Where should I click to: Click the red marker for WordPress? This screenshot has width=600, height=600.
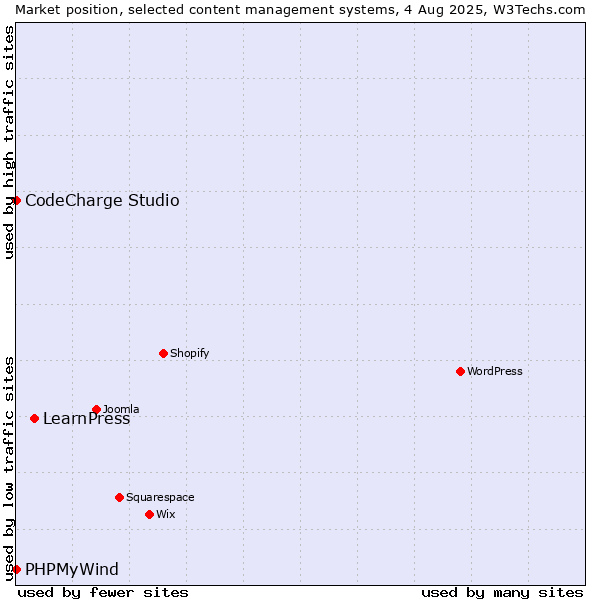(x=460, y=372)
